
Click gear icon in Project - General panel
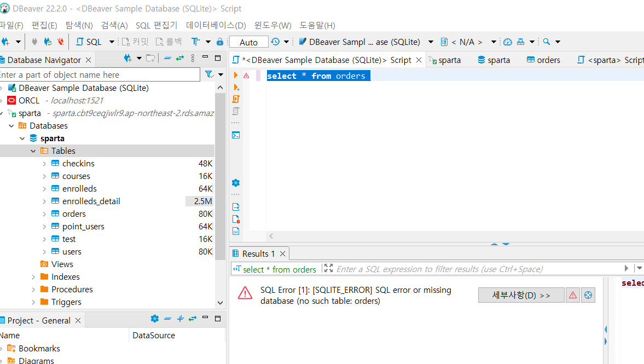coord(155,319)
